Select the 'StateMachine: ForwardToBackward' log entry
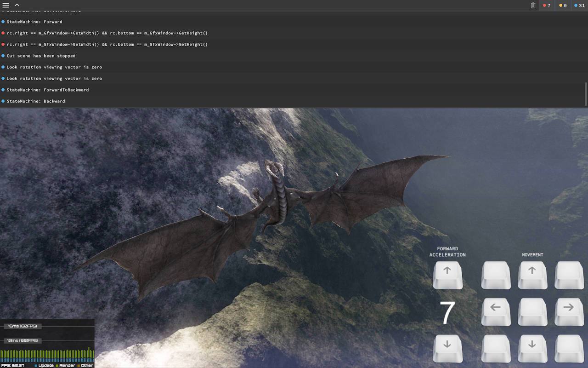The image size is (588, 368). (x=48, y=90)
